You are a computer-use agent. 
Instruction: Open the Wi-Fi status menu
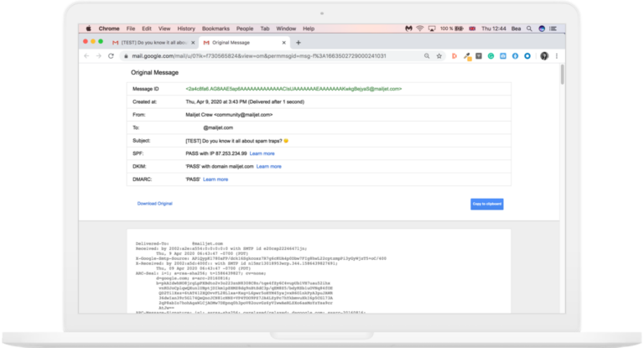coord(420,29)
